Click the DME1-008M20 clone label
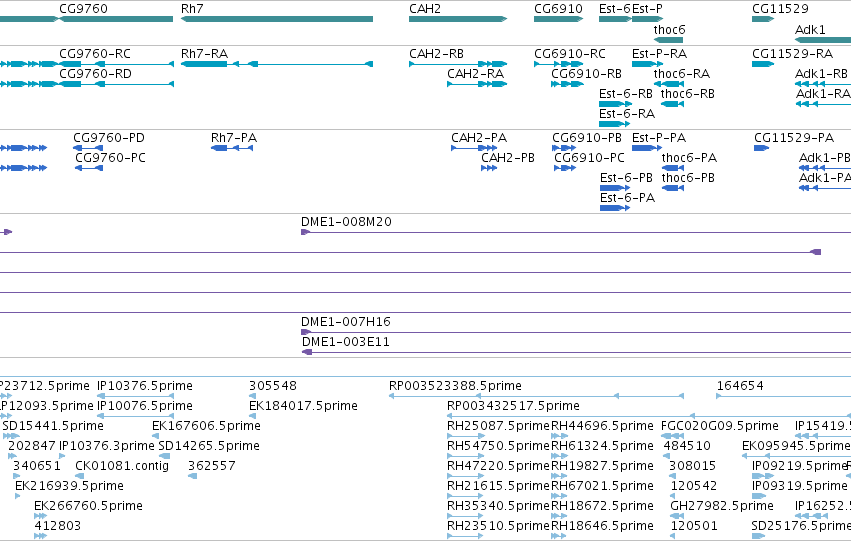The width and height of the screenshot is (851, 541). (x=346, y=222)
